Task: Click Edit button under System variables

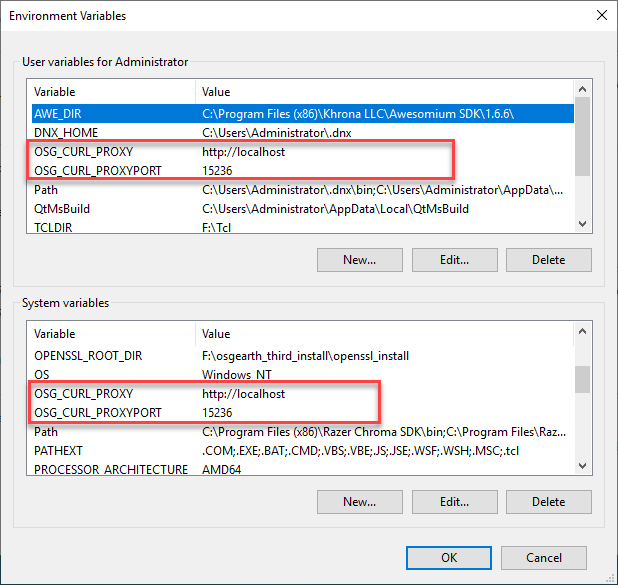Action: pos(454,502)
